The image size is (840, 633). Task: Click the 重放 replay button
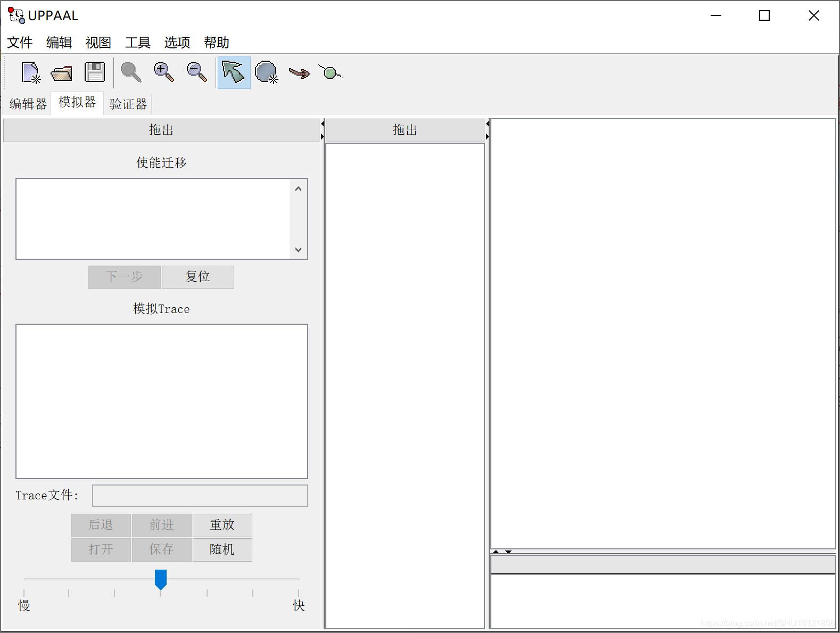pyautogui.click(x=223, y=525)
